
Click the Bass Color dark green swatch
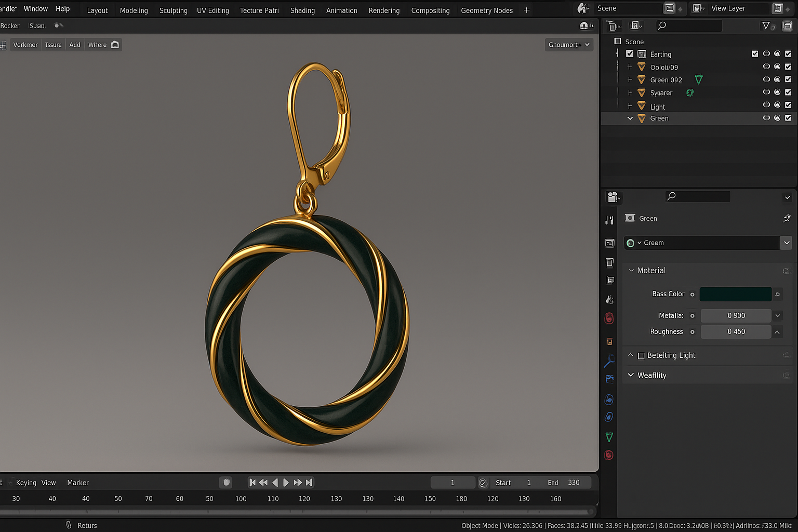point(735,294)
